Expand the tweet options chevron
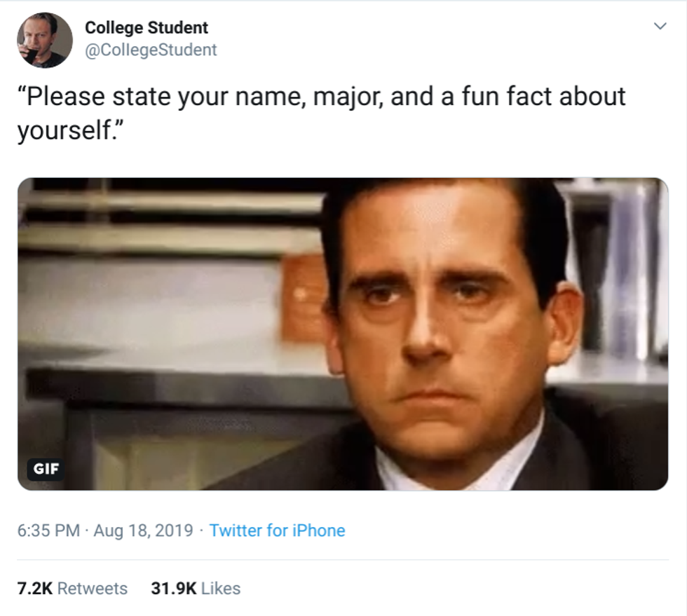Screen dimensions: 687x616 pyautogui.click(x=659, y=27)
